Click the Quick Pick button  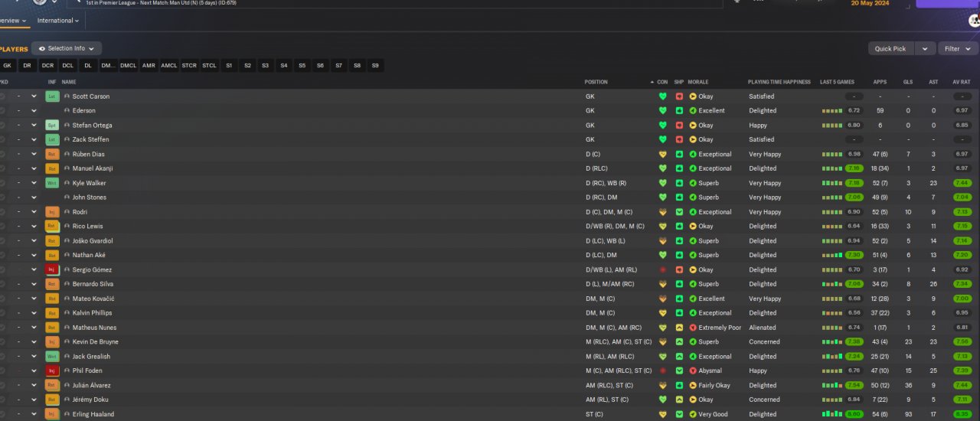[x=891, y=48]
